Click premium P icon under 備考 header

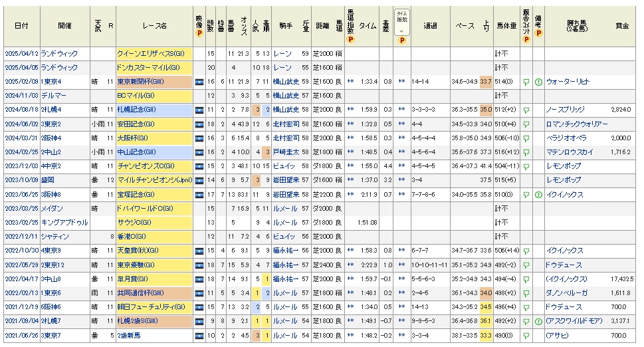[x=538, y=33]
